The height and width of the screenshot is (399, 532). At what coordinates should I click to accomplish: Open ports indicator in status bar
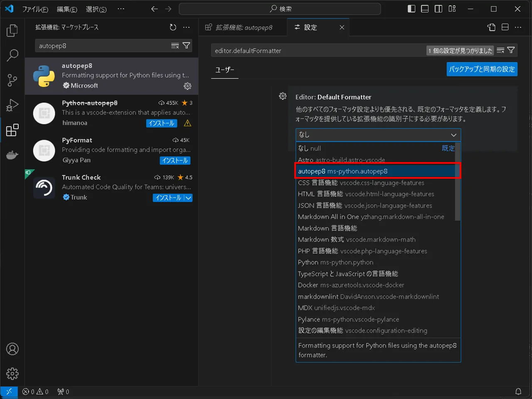click(63, 392)
